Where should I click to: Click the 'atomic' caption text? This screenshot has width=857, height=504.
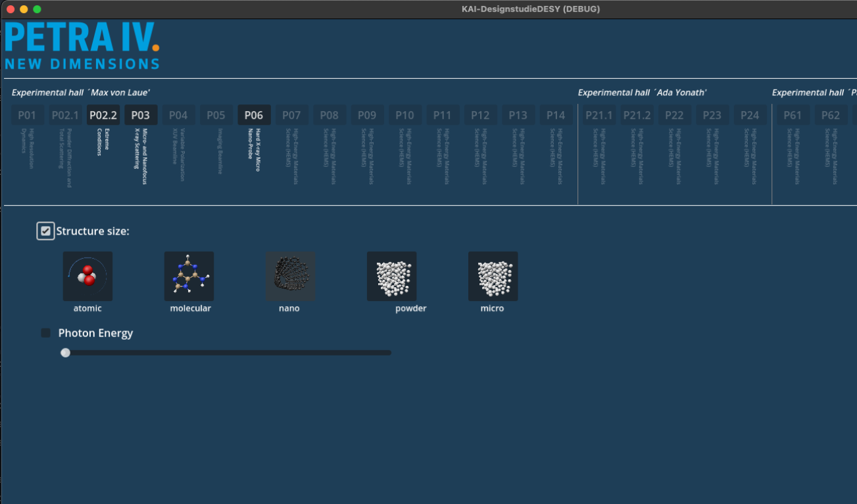(x=87, y=308)
